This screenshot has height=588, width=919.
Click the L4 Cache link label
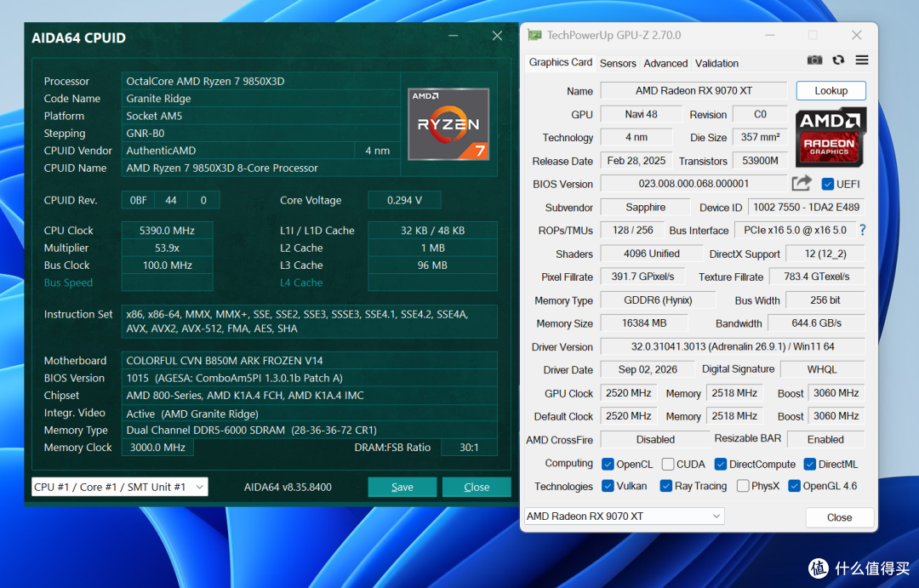[301, 283]
